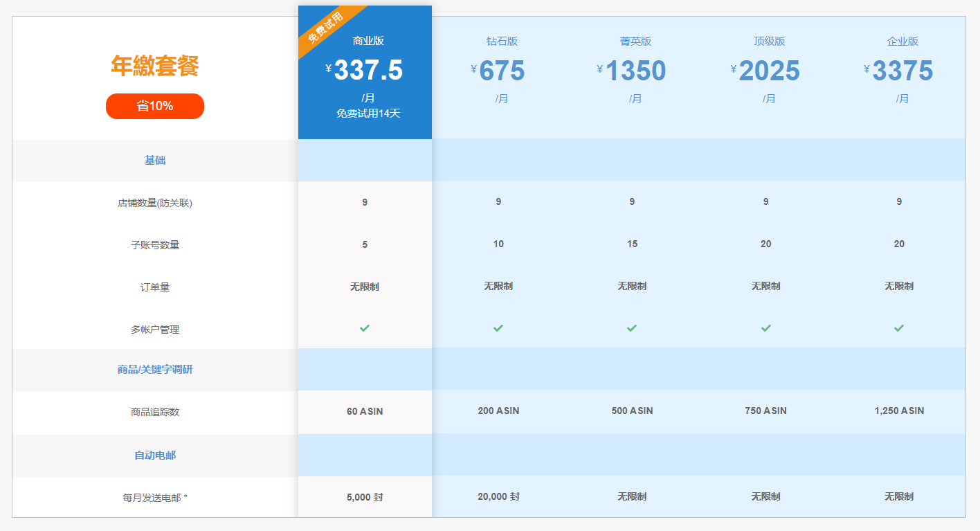Expand the 自动电邮 section header
Image resolution: width=980 pixels, height=531 pixels.
pyautogui.click(x=155, y=456)
